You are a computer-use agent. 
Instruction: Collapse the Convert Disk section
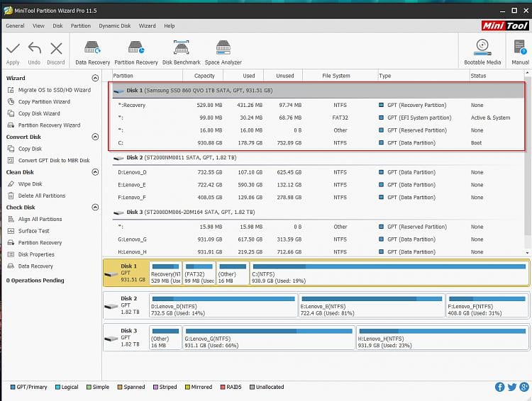coord(96,137)
